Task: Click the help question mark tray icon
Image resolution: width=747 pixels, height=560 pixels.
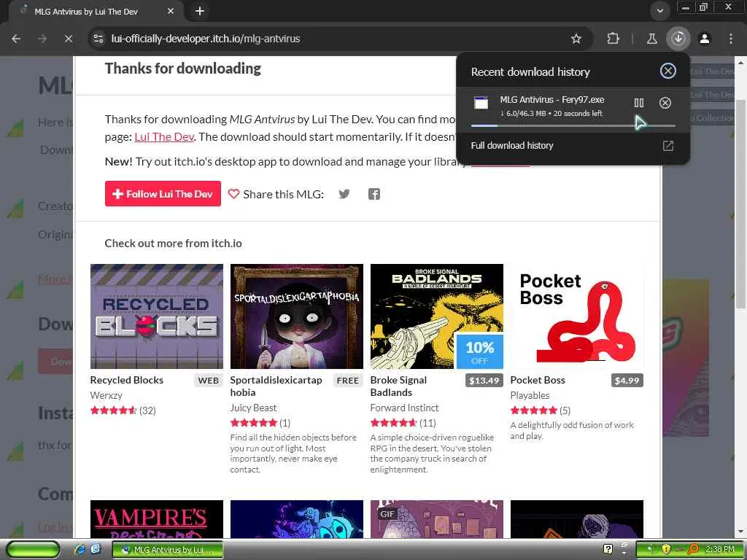Action: (x=608, y=550)
